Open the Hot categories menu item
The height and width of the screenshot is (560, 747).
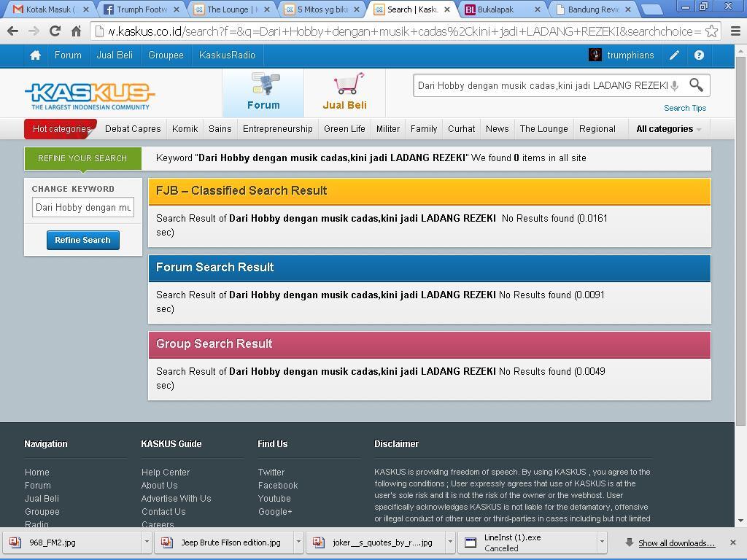tap(61, 129)
